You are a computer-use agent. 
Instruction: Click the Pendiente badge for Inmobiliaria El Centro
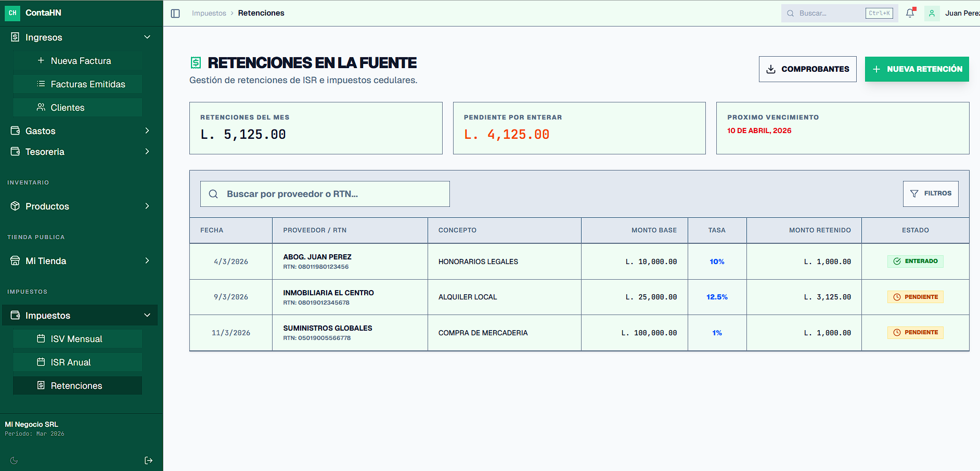click(915, 297)
